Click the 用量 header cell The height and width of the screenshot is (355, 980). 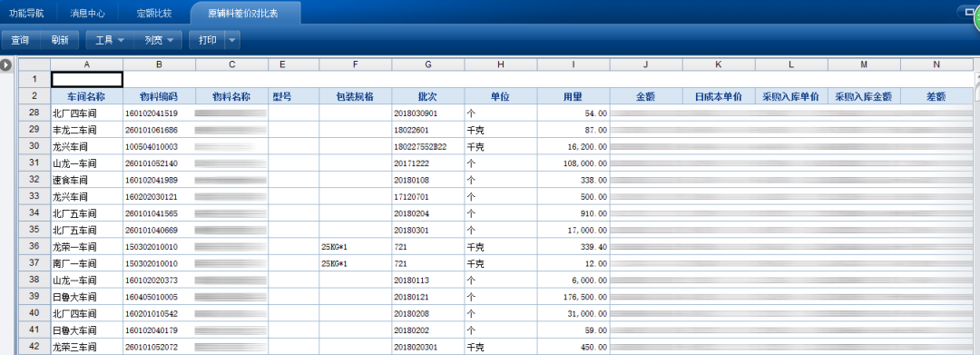[573, 96]
